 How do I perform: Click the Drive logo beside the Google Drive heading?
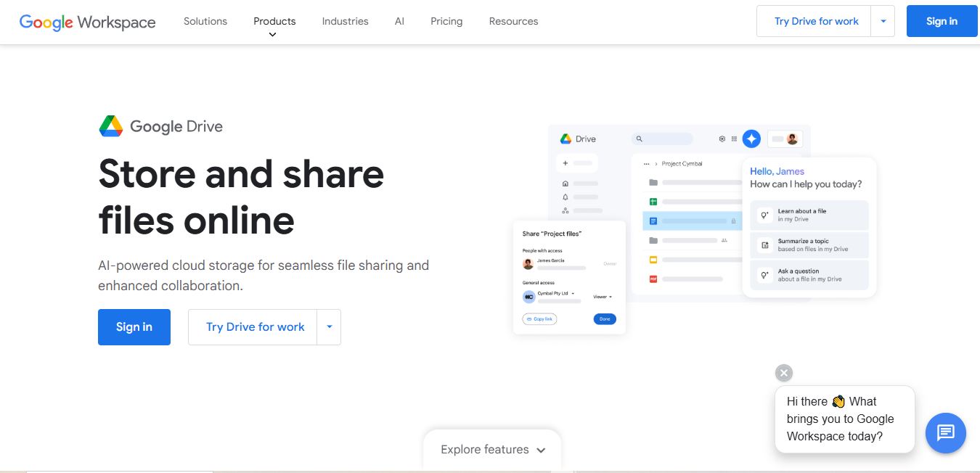pyautogui.click(x=111, y=126)
